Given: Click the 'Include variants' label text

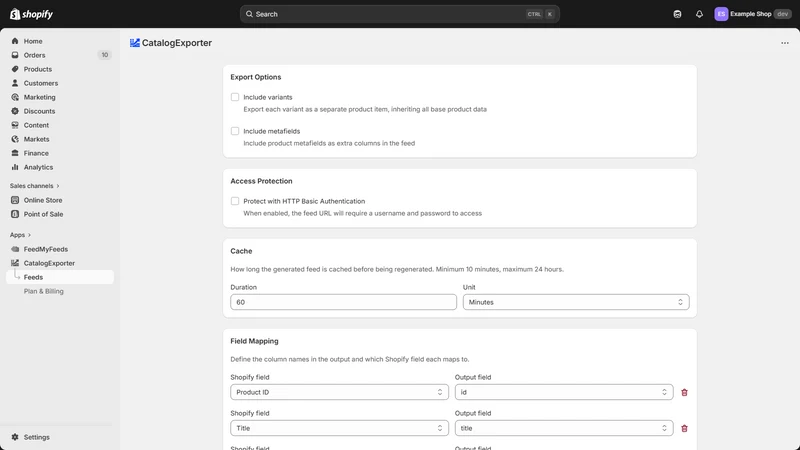Looking at the screenshot, I should pyautogui.click(x=268, y=97).
